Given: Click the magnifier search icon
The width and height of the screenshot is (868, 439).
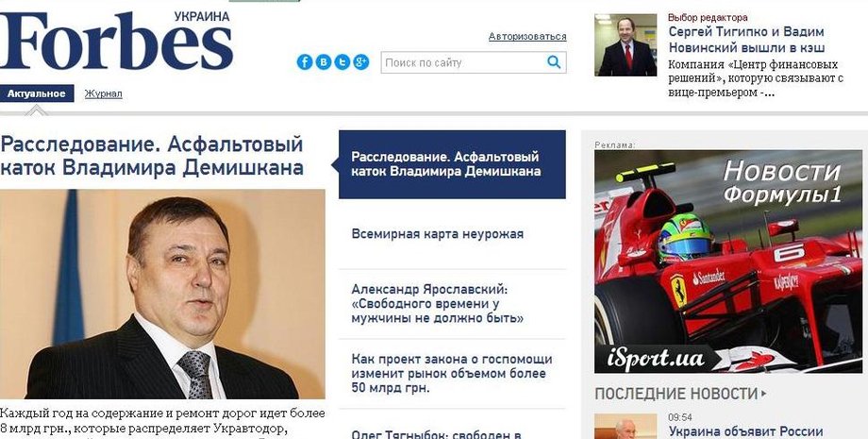Looking at the screenshot, I should coord(554,62).
